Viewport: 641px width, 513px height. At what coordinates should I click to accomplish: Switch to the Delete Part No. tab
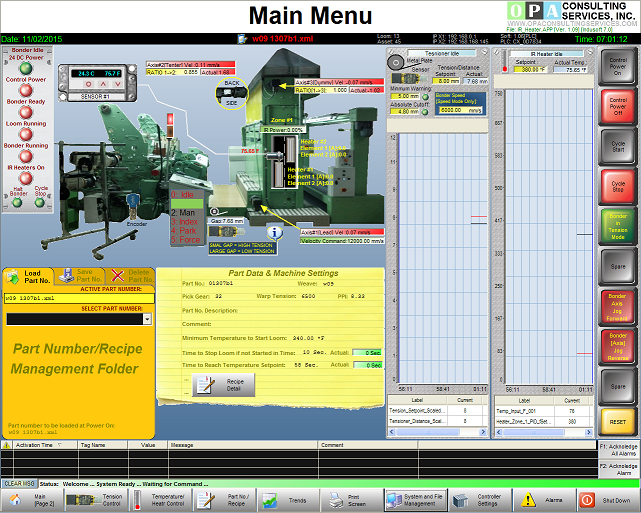pyautogui.click(x=131, y=277)
